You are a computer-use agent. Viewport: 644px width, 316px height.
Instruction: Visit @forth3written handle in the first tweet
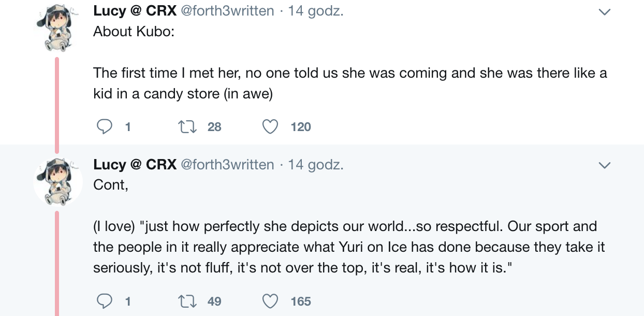pyautogui.click(x=227, y=11)
